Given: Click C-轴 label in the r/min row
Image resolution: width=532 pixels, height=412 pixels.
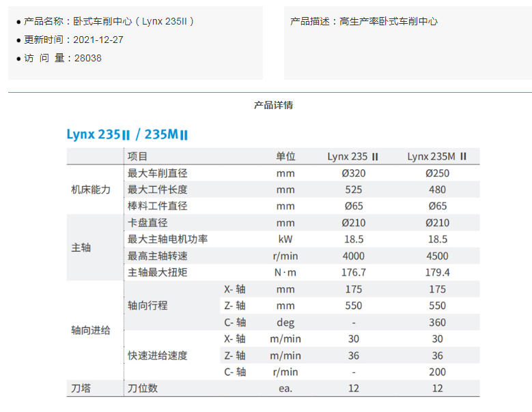Looking at the screenshot, I should 235,372.
